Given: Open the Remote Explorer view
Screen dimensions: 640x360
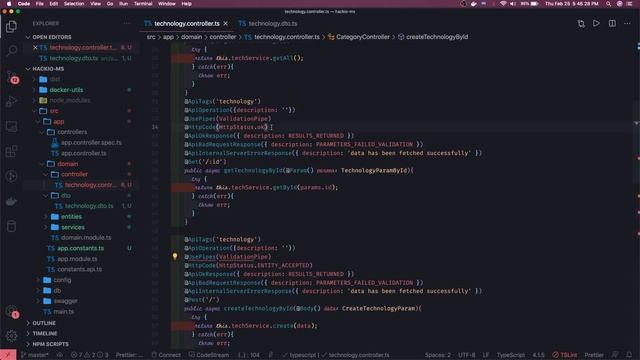Looking at the screenshot, I should (11, 127).
